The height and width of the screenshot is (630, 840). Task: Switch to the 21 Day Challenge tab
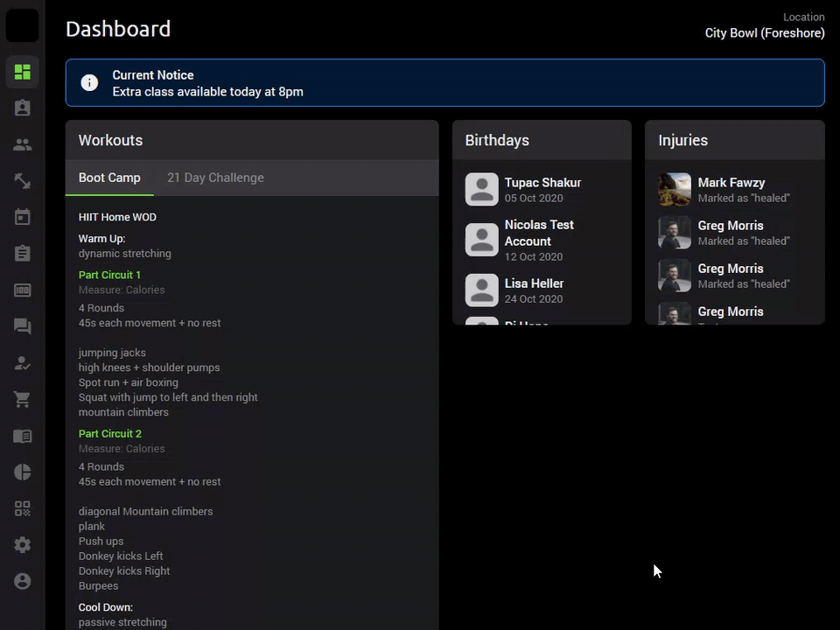(215, 178)
